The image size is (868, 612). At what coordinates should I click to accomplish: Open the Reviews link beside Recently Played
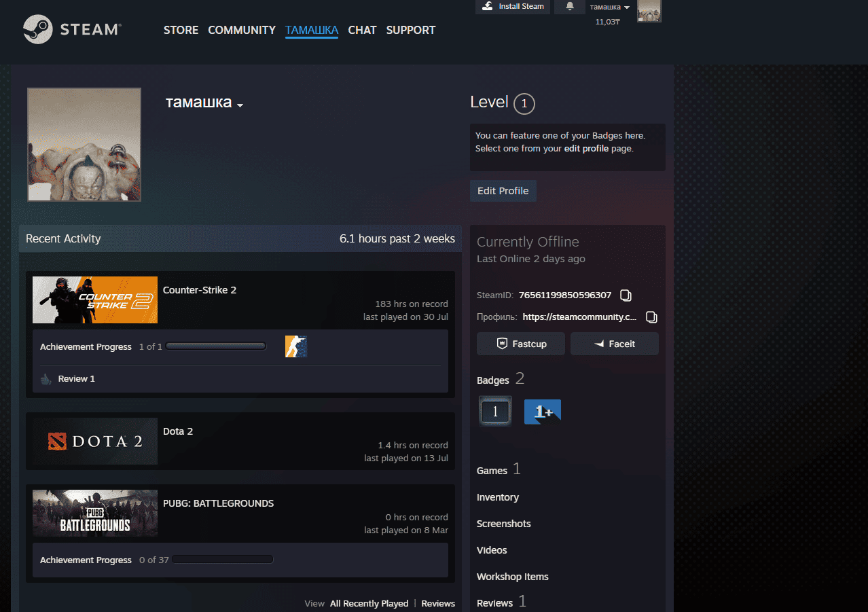coord(438,603)
